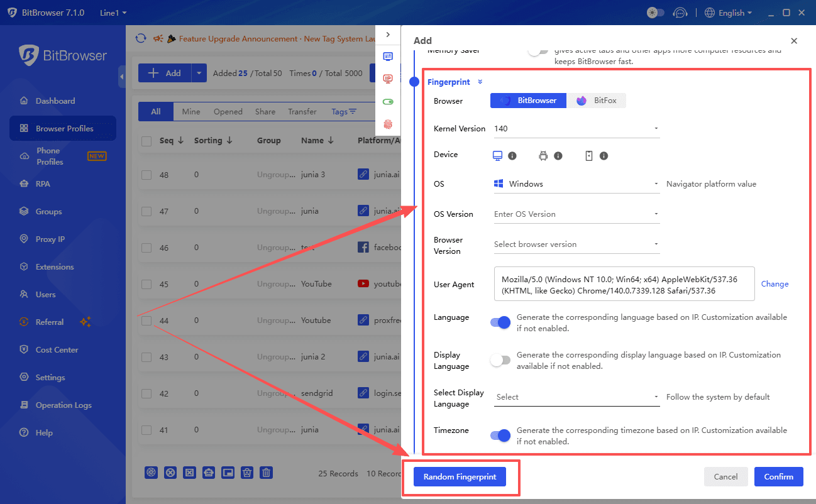This screenshot has height=504, width=816.
Task: Click the info icon beside Android device
Action: point(558,156)
